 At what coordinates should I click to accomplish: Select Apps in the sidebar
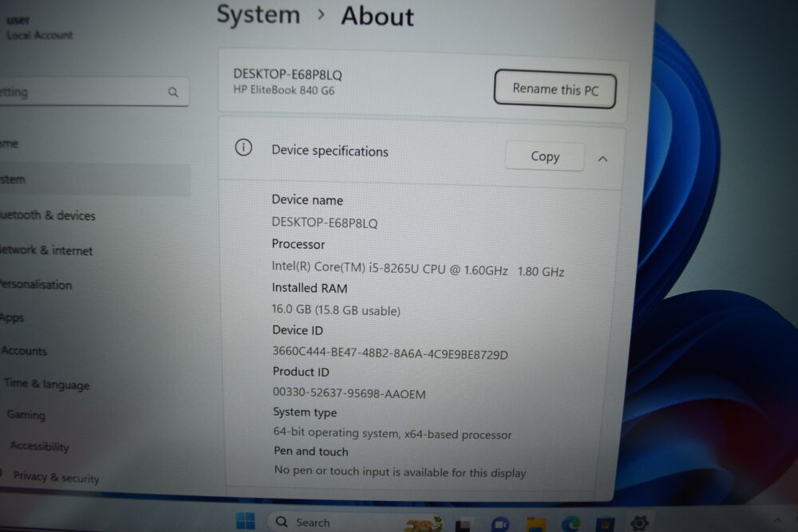12,318
